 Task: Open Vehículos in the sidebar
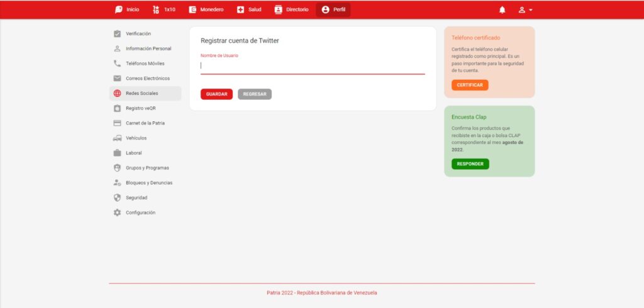(x=145, y=138)
